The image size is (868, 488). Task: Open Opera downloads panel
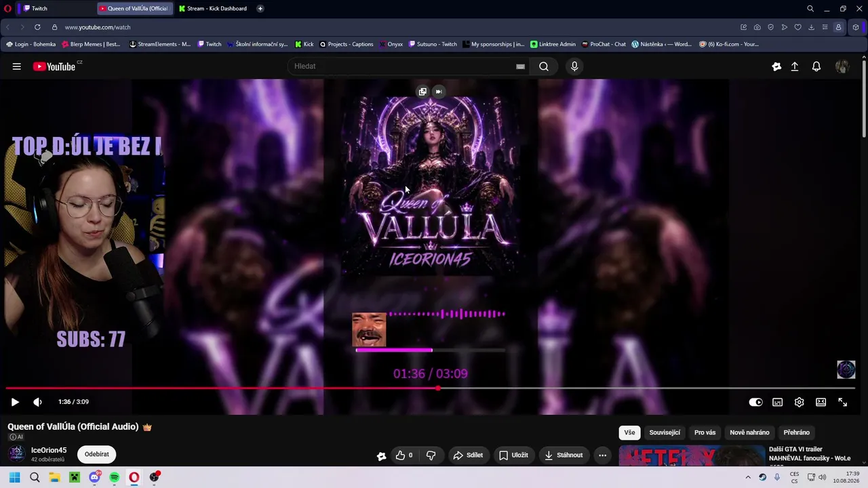(811, 27)
